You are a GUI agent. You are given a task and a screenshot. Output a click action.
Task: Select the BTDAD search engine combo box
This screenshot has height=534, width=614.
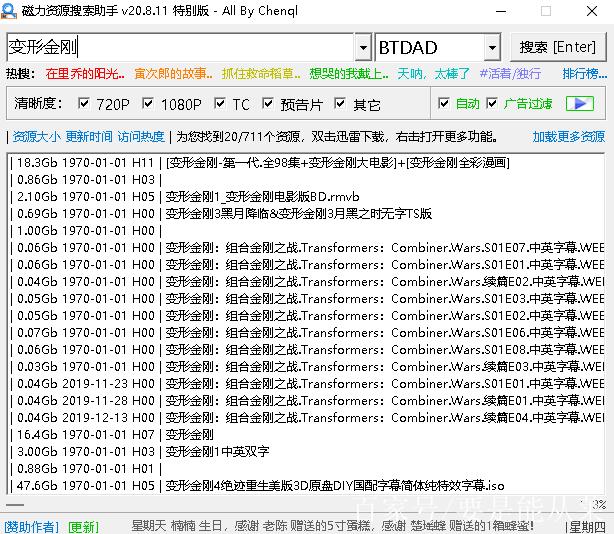[x=438, y=47]
